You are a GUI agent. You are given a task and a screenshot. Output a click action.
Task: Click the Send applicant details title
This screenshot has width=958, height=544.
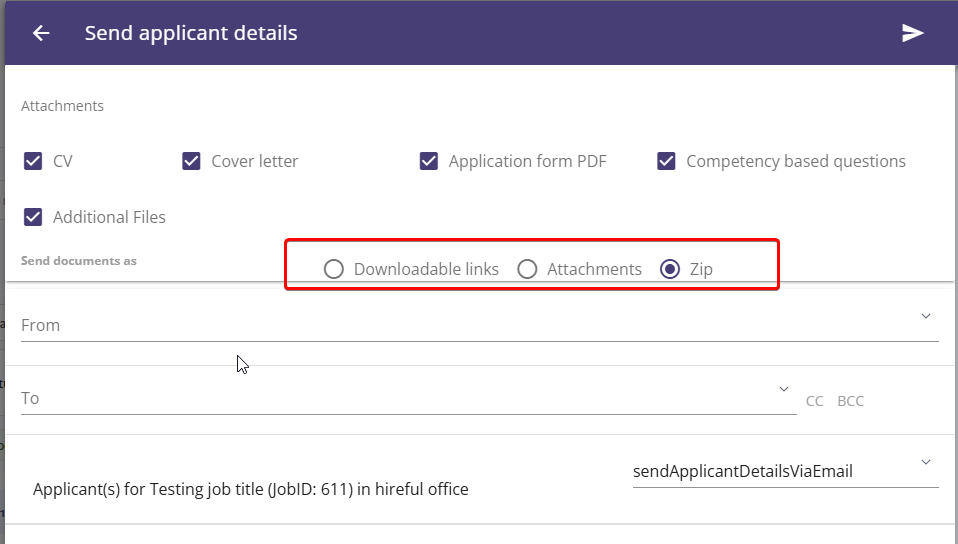191,33
